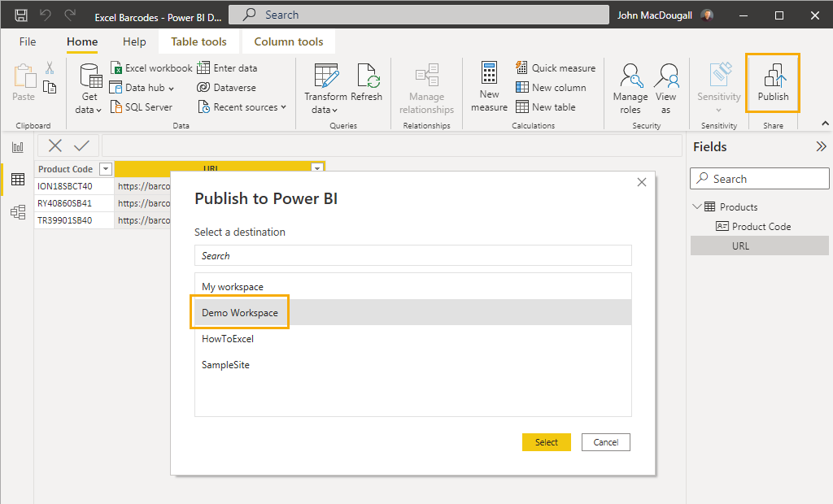The image size is (833, 504).
Task: Open the Data hub dropdown
Action: click(142, 88)
